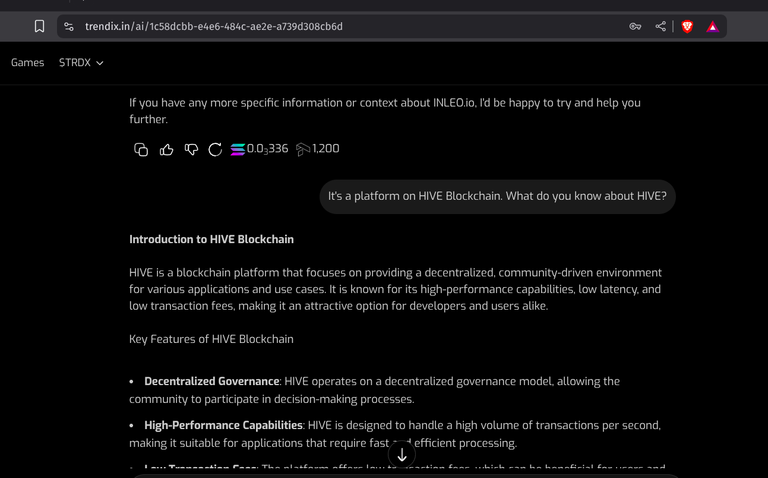Expand the STRDX dropdown menu

81,63
